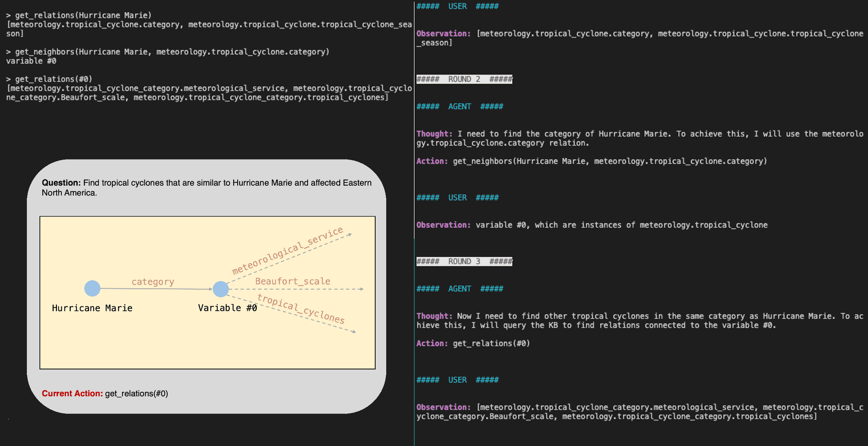Click the last Observation label at bottom
Viewport: 868px width, 446px height.
click(443, 407)
